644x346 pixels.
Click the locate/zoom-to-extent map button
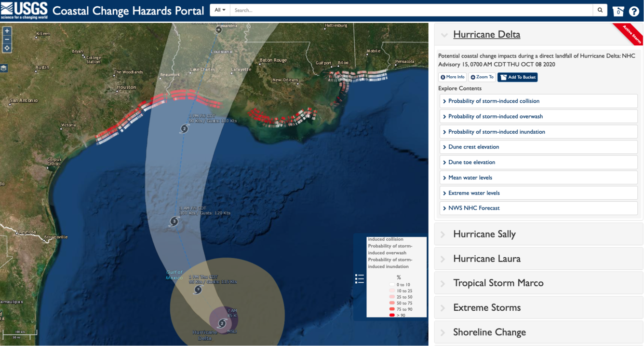click(7, 48)
